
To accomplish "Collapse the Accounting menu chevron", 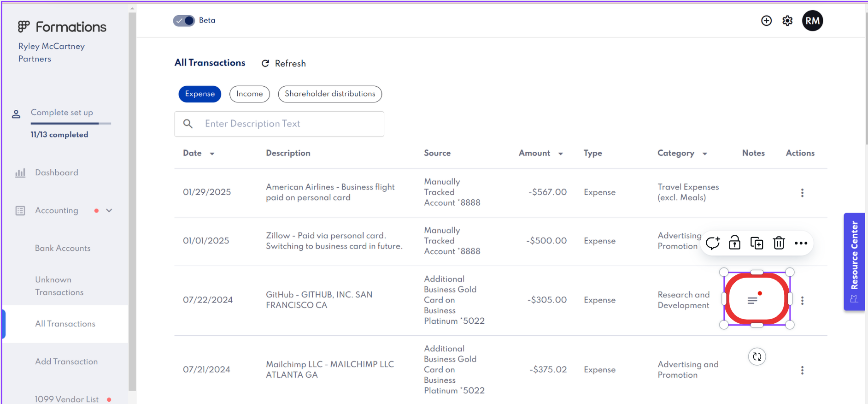I will (109, 210).
